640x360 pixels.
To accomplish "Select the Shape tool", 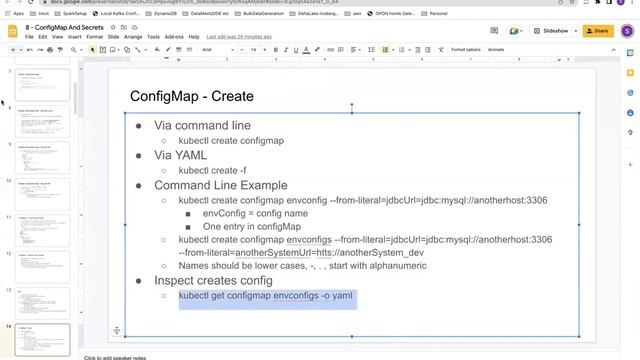I will tap(127, 50).
